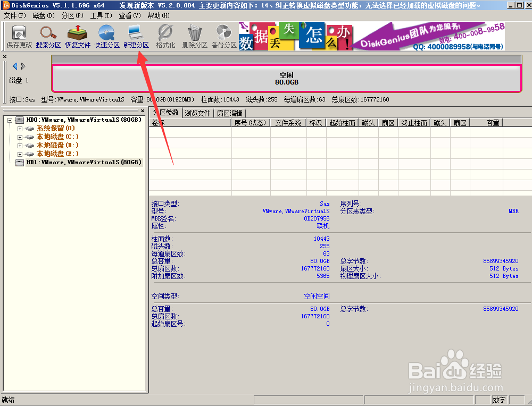This screenshot has height=406, width=532.
Task: Maximize the DiskGenius window
Action: click(519, 5)
